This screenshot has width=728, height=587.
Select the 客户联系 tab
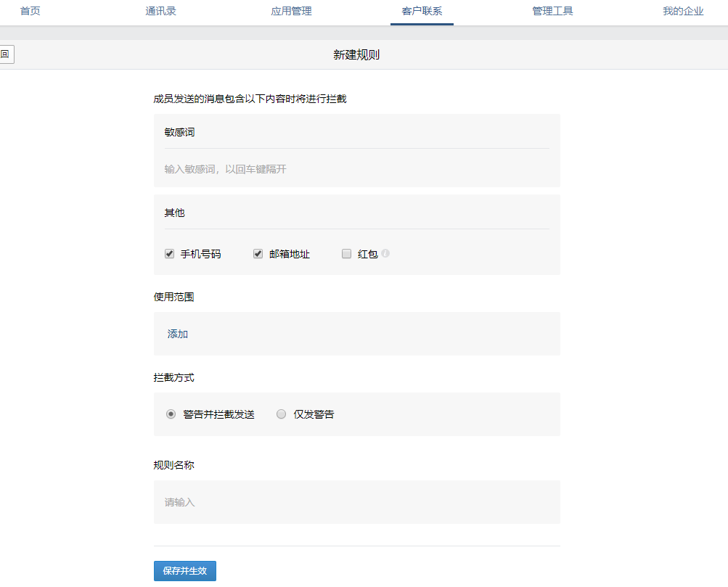(422, 12)
